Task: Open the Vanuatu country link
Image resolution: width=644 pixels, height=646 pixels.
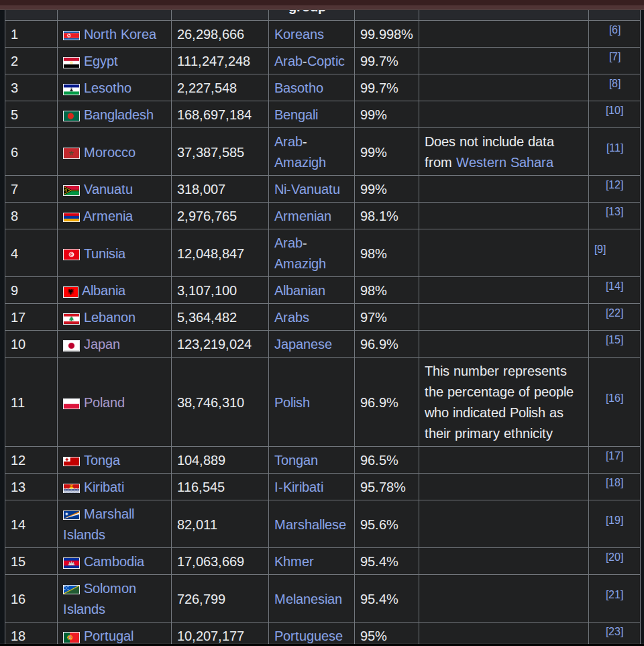Action: 108,189
